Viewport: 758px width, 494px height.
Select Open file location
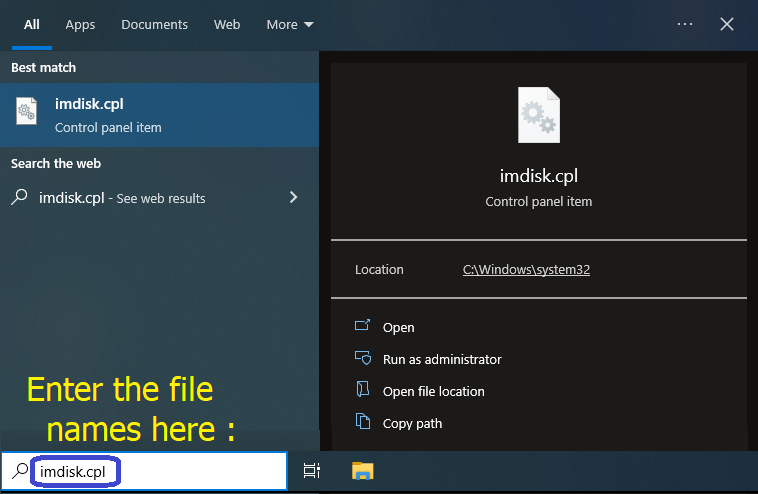[433, 391]
